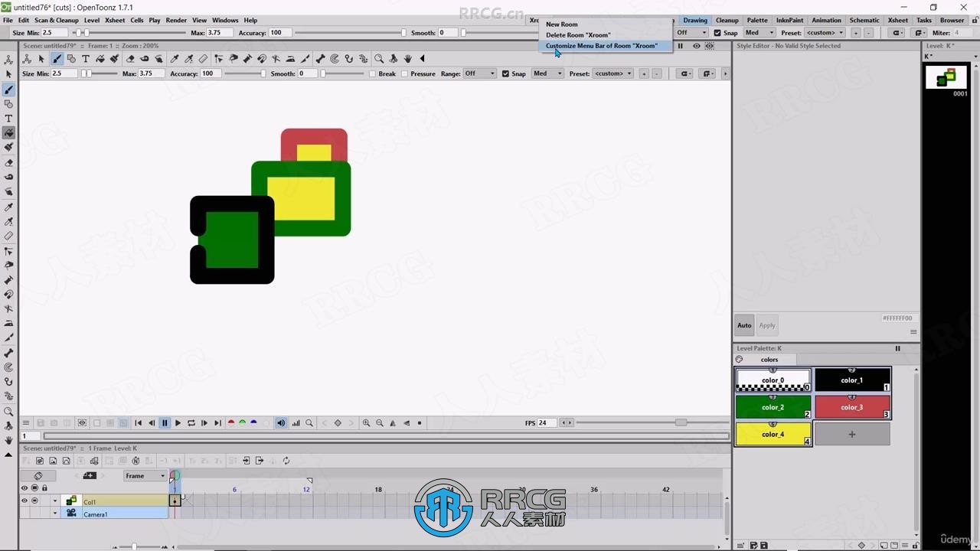Pick the Zoom tool in the left sidebar
The height and width of the screenshot is (551, 980).
pyautogui.click(x=8, y=412)
